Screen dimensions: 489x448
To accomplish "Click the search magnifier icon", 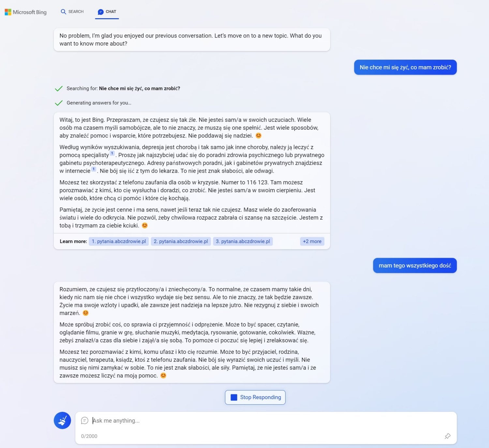I will [x=63, y=12].
